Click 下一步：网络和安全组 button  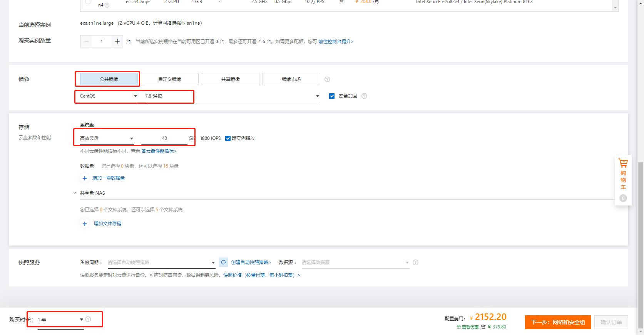(558, 322)
